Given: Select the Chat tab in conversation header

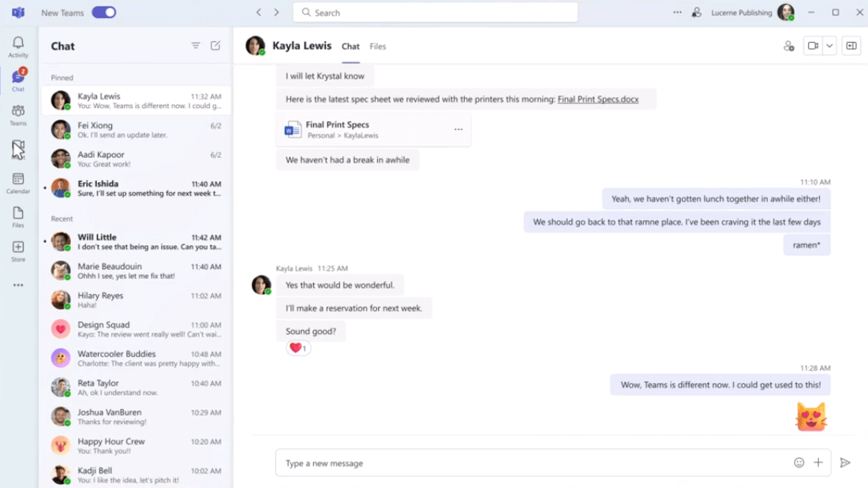Looking at the screenshot, I should [350, 47].
